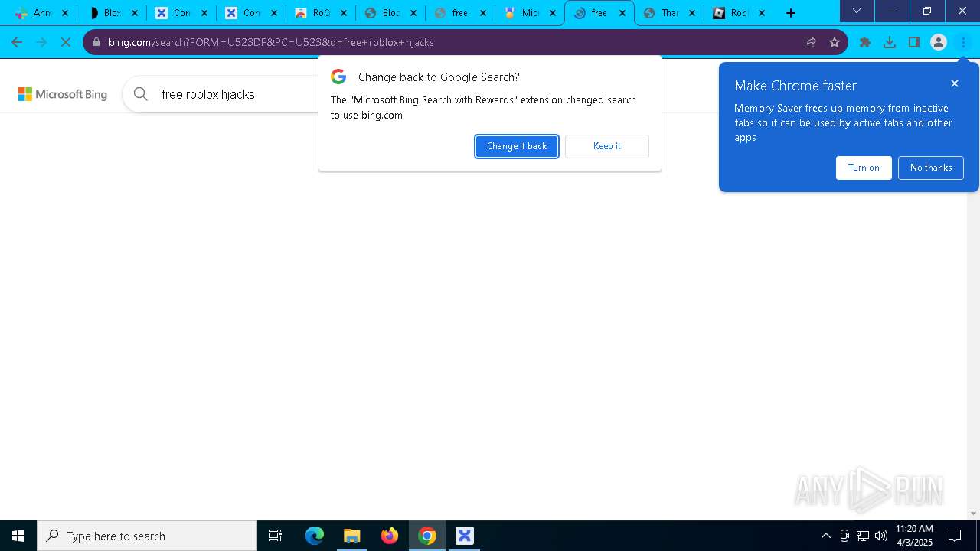Open the Windows Start menu
980x551 pixels.
tap(18, 536)
